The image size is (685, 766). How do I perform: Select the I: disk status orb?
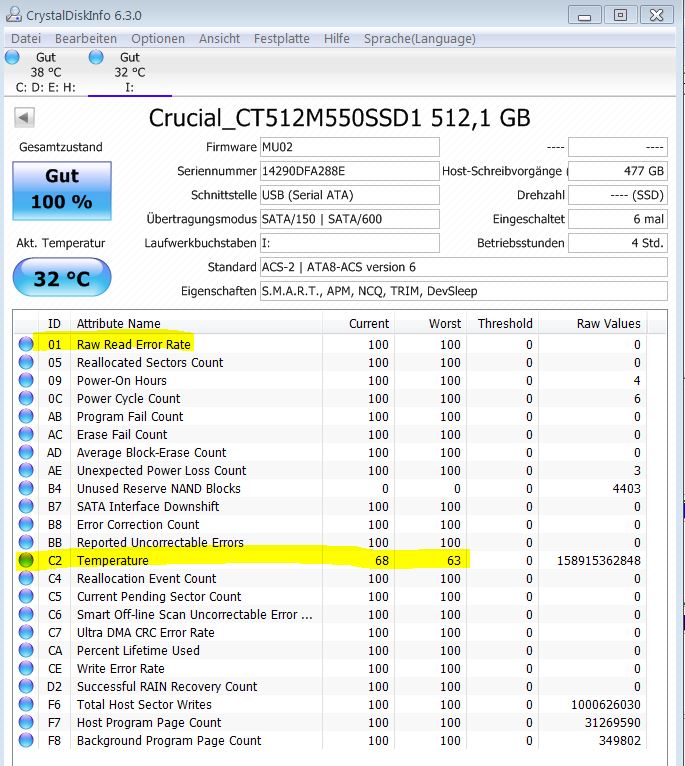click(x=96, y=57)
